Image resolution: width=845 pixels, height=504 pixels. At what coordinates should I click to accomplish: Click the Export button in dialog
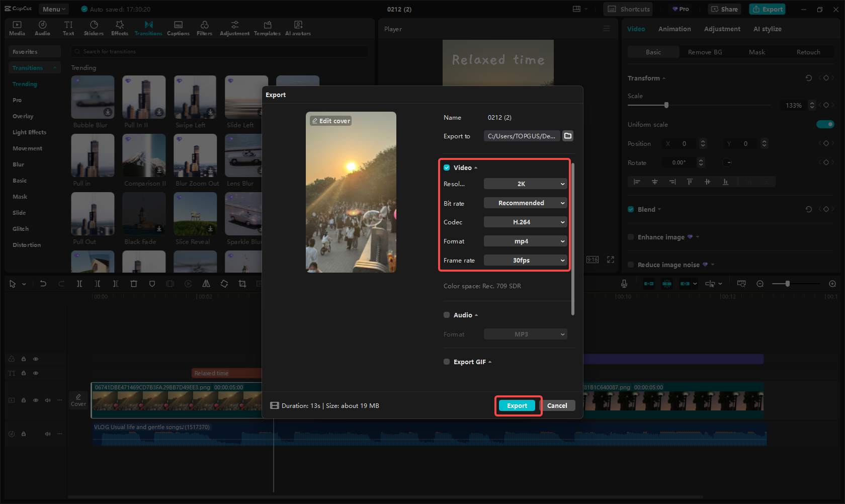pyautogui.click(x=517, y=406)
